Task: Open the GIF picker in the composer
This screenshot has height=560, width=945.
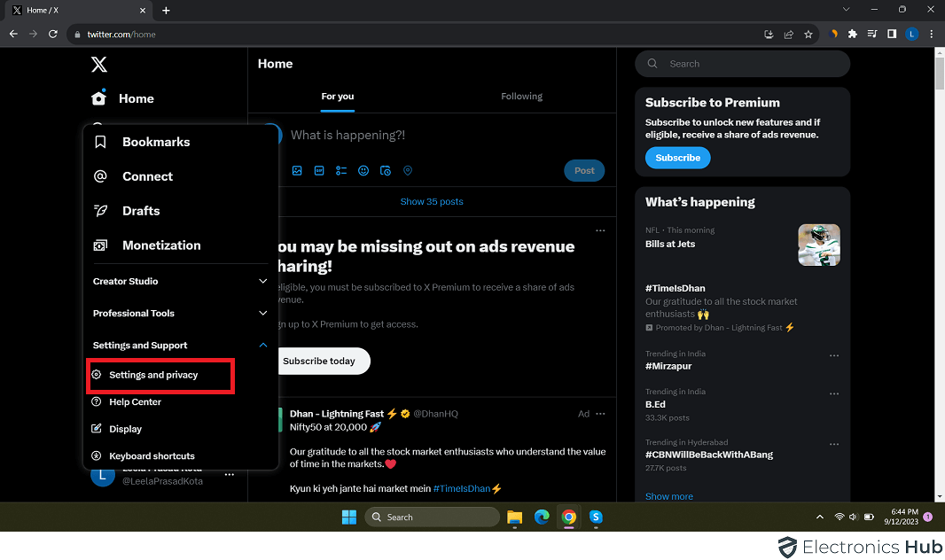Action: coord(319,170)
